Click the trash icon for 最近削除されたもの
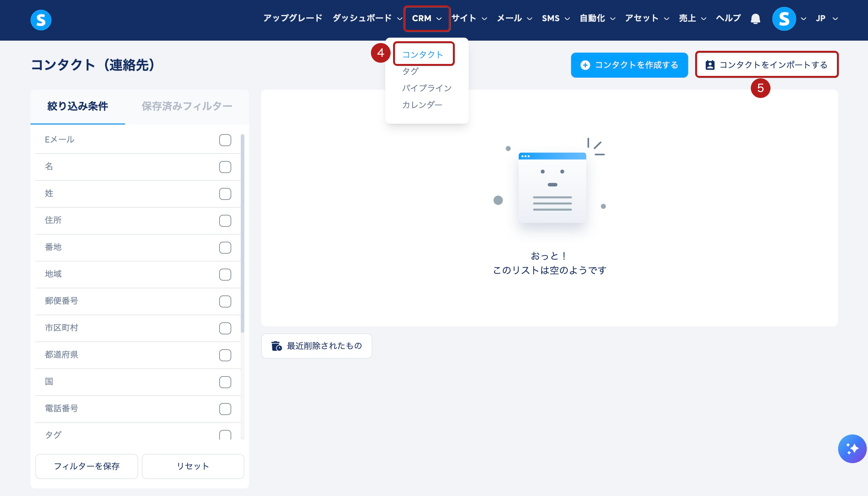This screenshot has height=496, width=868. click(x=276, y=346)
